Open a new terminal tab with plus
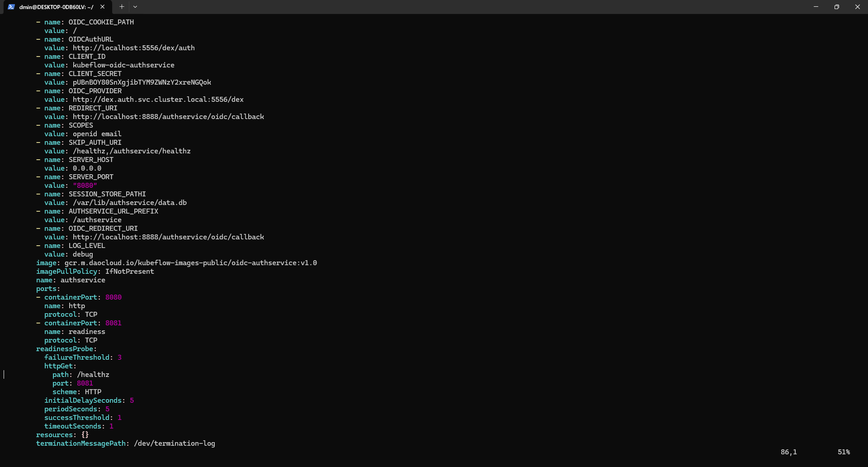 122,7
